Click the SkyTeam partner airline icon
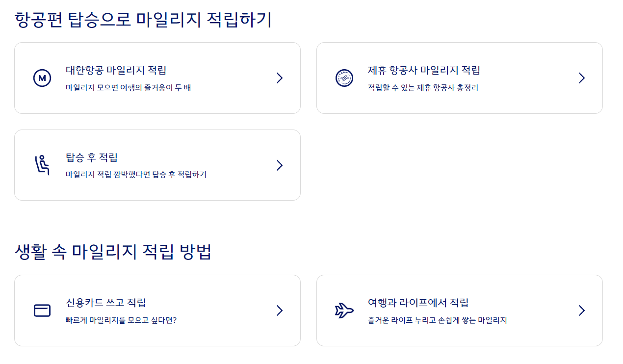 pos(344,78)
